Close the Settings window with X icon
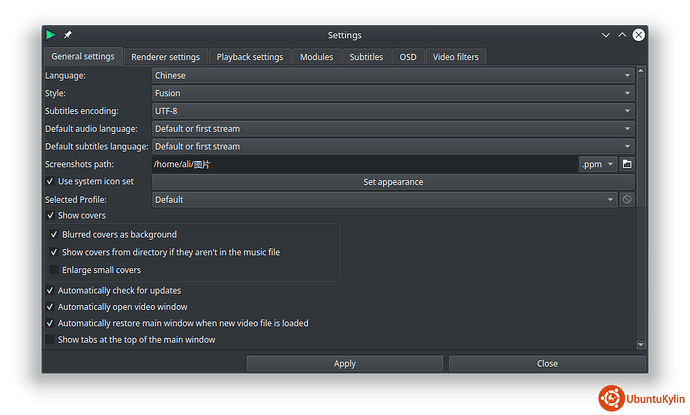The image size is (690, 415). pyautogui.click(x=639, y=35)
